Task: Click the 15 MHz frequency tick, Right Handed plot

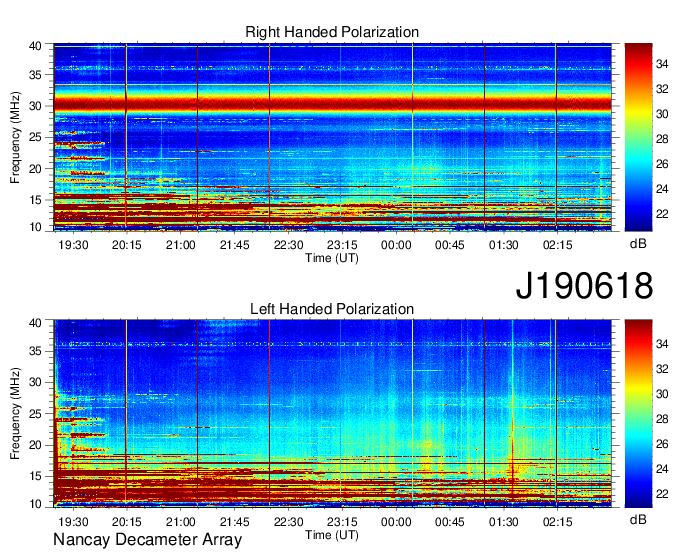Action: coord(35,200)
